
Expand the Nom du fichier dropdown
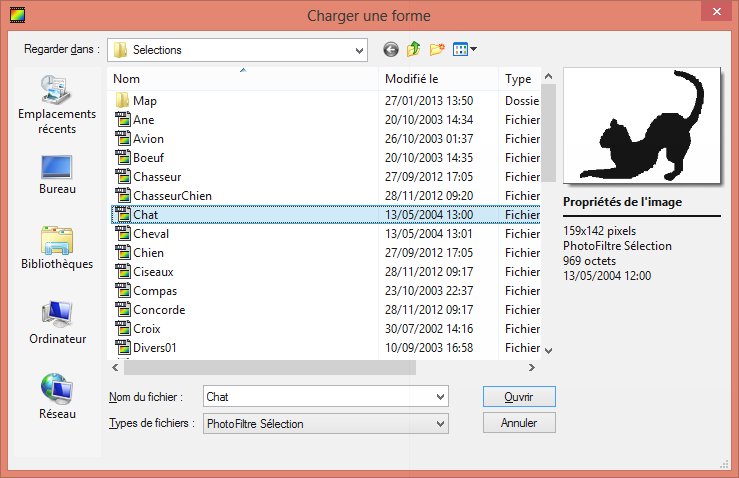[439, 397]
